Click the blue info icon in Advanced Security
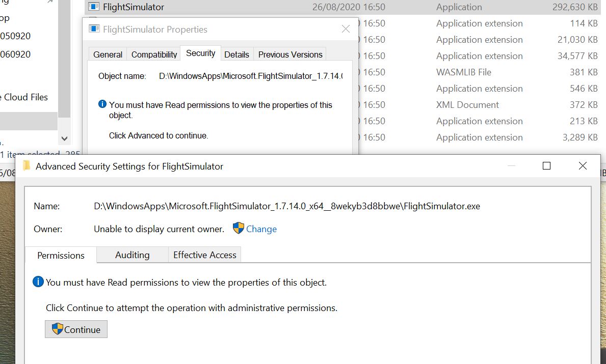 click(38, 282)
